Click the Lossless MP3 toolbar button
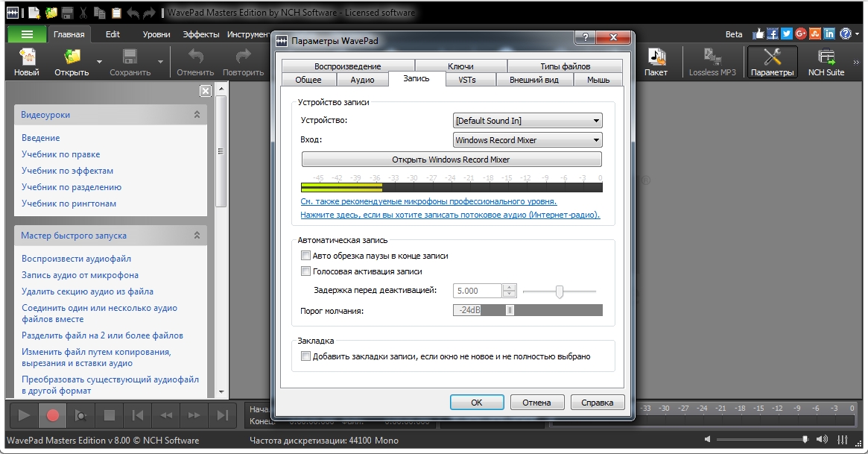 [712, 62]
